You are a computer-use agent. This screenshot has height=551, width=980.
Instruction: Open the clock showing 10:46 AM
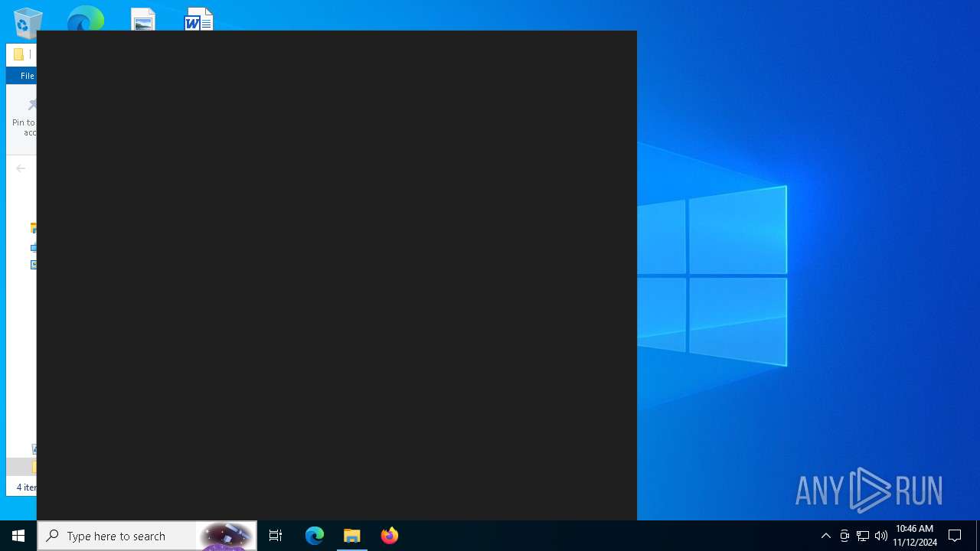914,536
